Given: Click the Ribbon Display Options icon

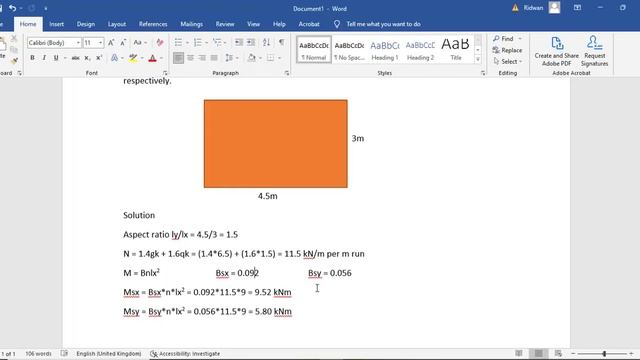Looking at the screenshot, I should tap(577, 8).
